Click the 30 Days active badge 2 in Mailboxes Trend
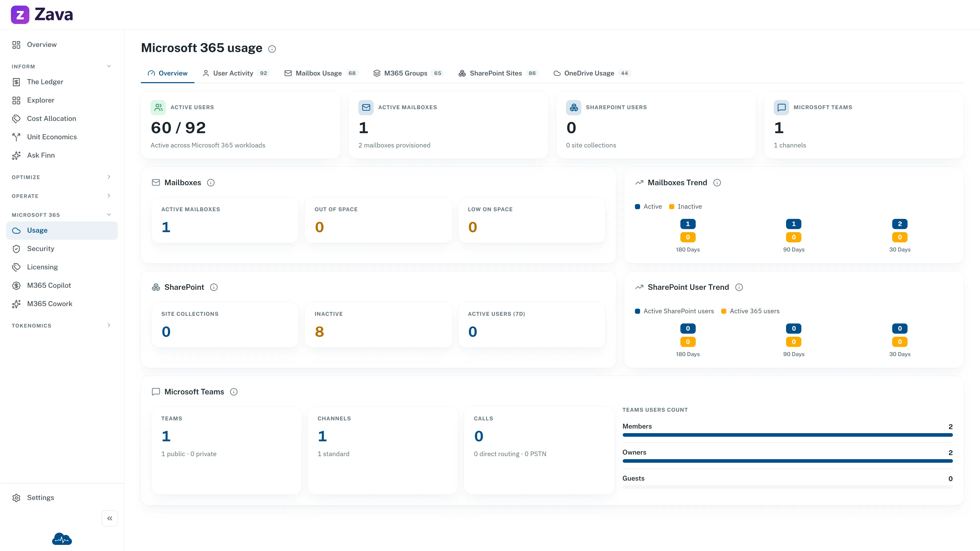 (x=900, y=224)
